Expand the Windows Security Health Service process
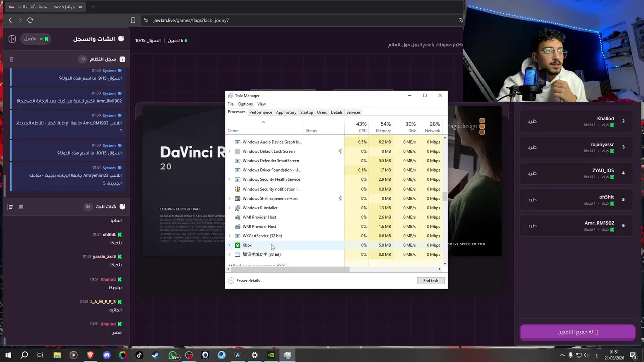Image resolution: width=644 pixels, height=362 pixels. [x=230, y=179]
